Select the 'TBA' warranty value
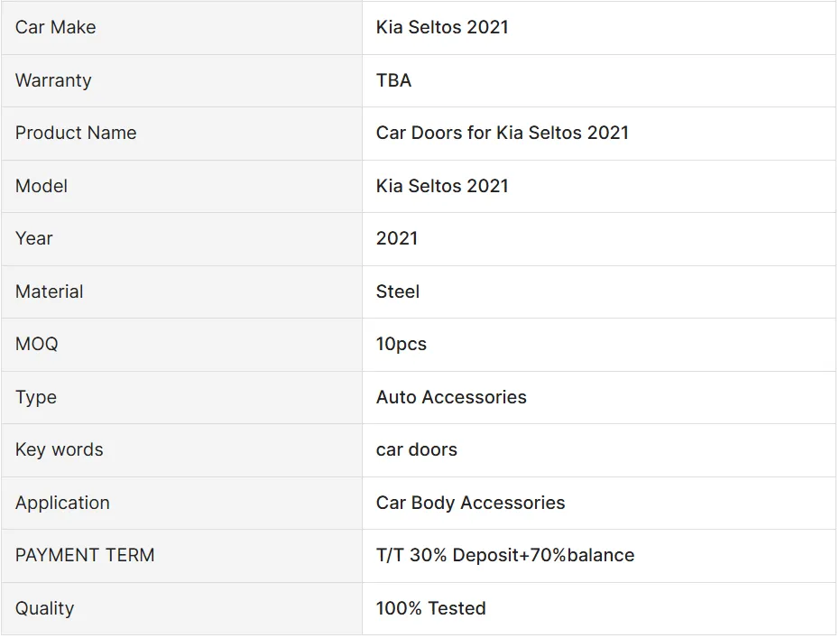The image size is (840, 638). click(x=393, y=80)
